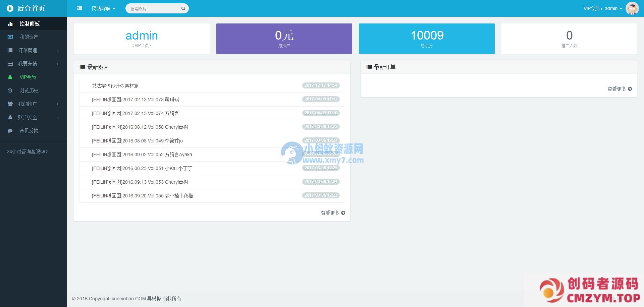Expand the 账户安全 sidebar submenu
This screenshot has height=307, width=644.
[34, 117]
